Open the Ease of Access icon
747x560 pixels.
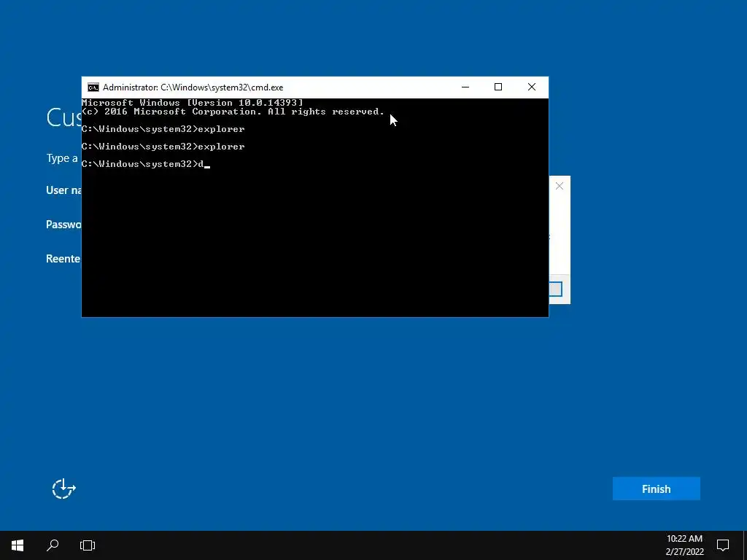pos(64,489)
